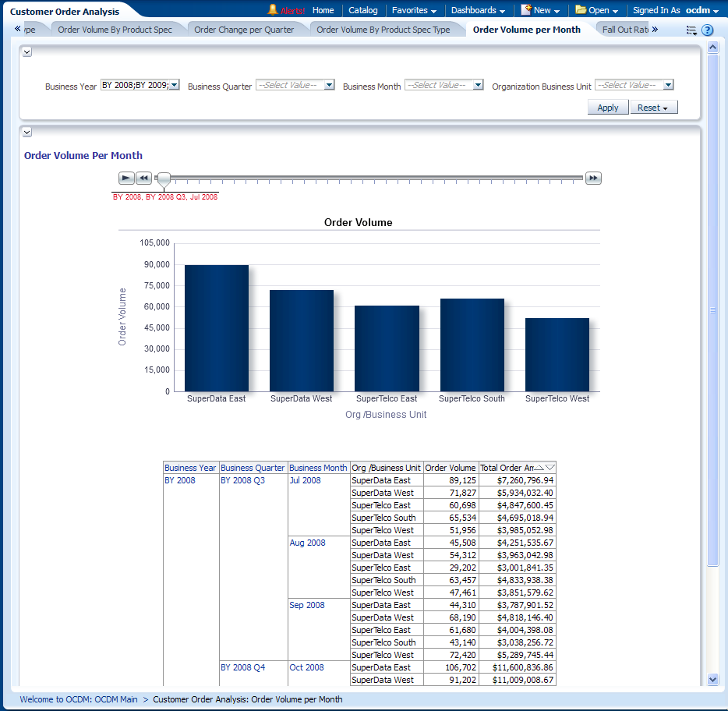Image resolution: width=728 pixels, height=711 pixels.
Task: Collapse the prompts filter section
Action: point(27,52)
